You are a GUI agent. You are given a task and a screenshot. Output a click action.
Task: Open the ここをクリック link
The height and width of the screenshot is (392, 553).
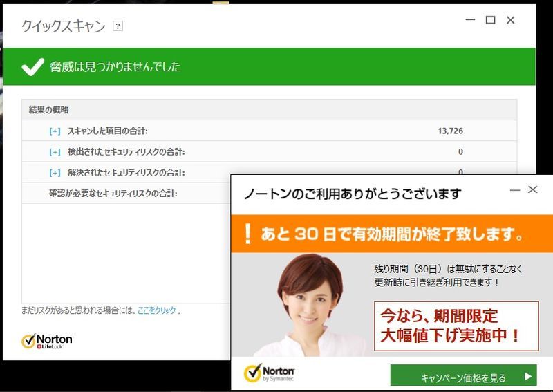click(156, 310)
